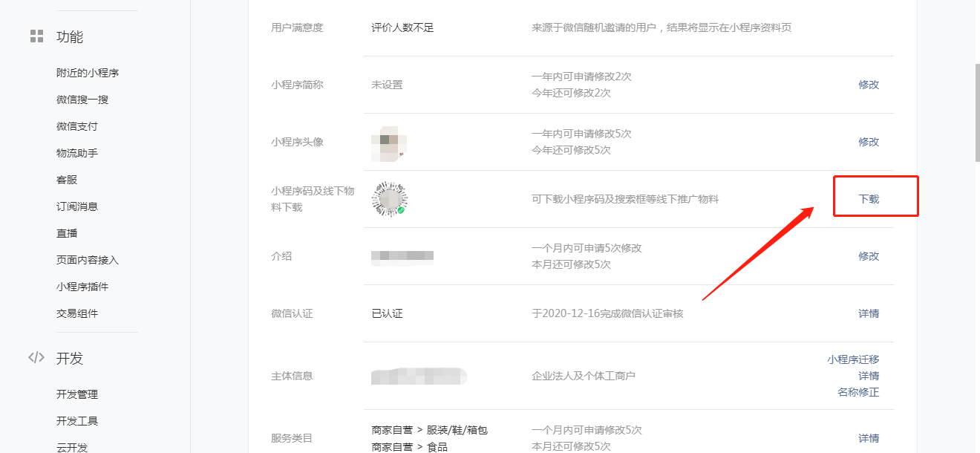Select 微信搜一搜 menu item
This screenshot has width=980, height=453.
point(82,100)
